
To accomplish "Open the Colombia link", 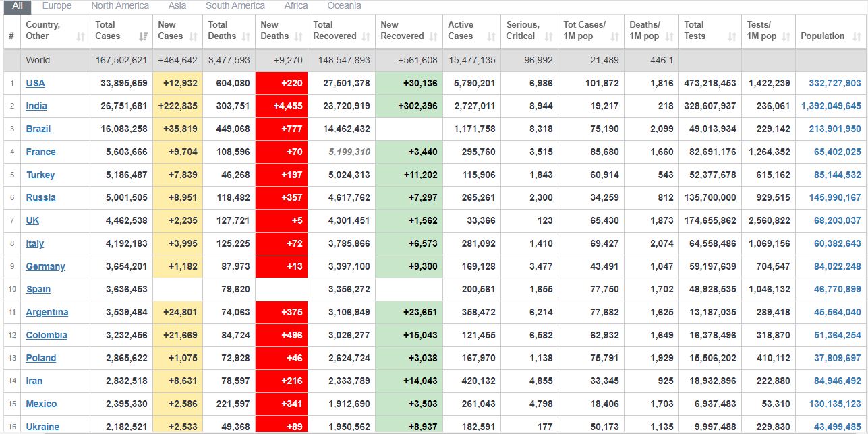I will (47, 335).
